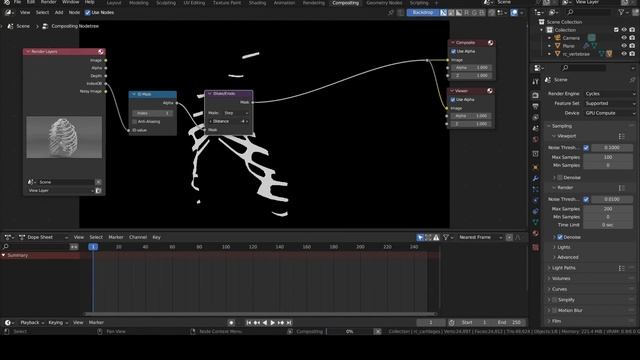Toggle Anti-Aliasing on ID Mask node

tap(135, 122)
